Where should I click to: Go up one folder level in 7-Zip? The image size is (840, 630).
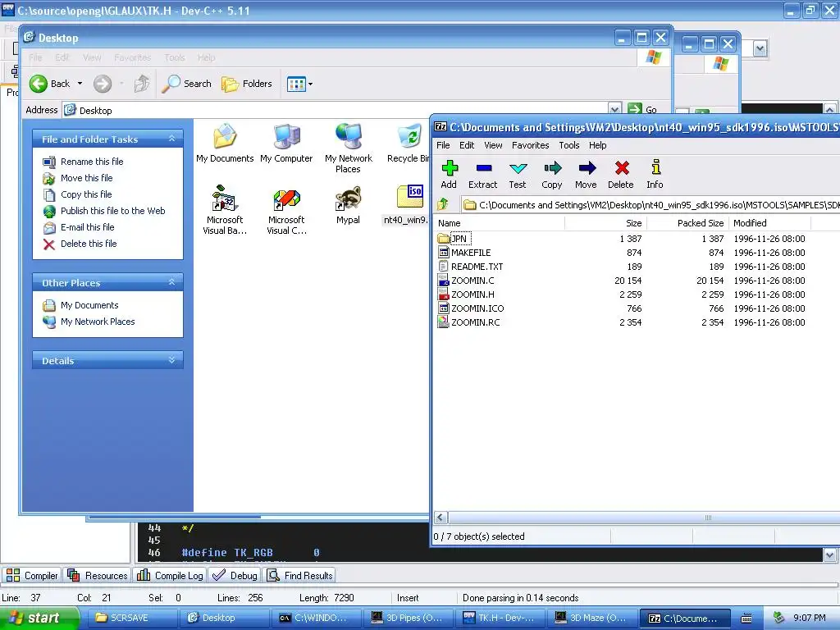(x=443, y=204)
